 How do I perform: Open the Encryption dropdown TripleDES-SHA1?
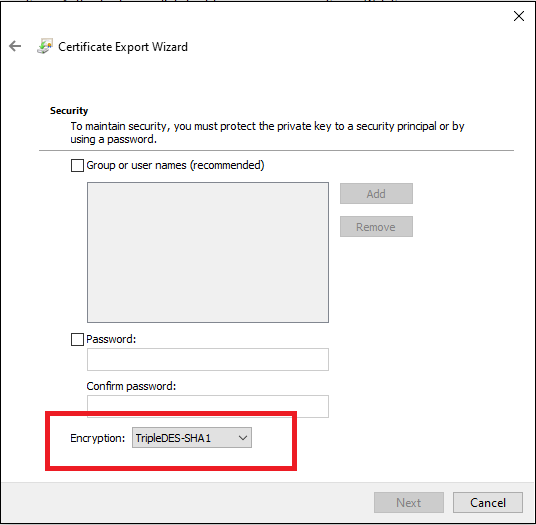pos(192,438)
